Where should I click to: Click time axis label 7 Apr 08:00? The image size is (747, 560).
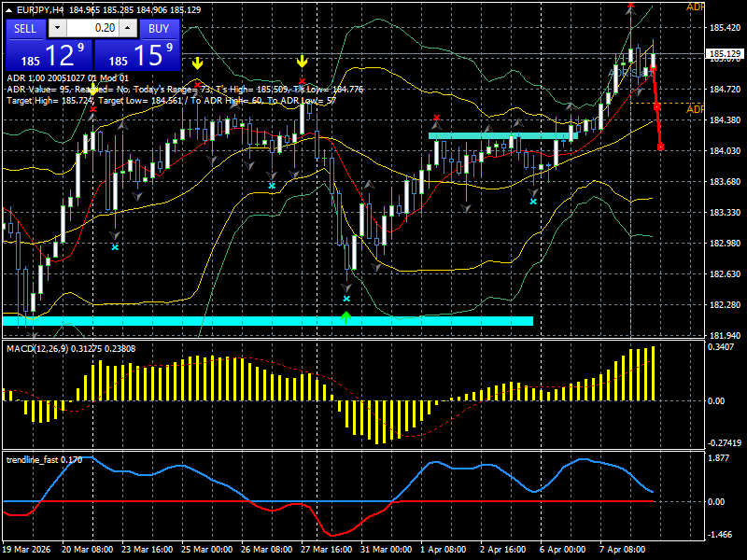pos(623,550)
